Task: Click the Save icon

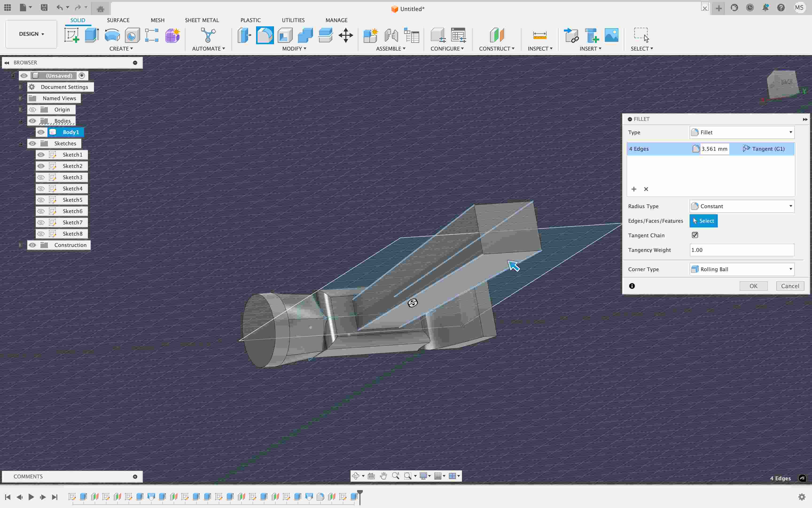Action: coord(44,8)
